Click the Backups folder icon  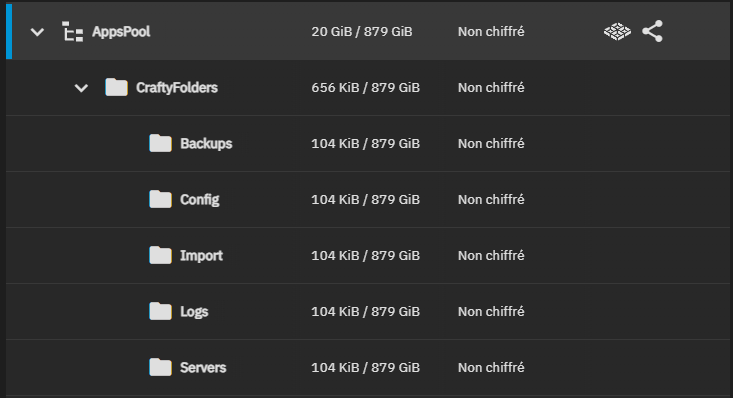(x=160, y=143)
